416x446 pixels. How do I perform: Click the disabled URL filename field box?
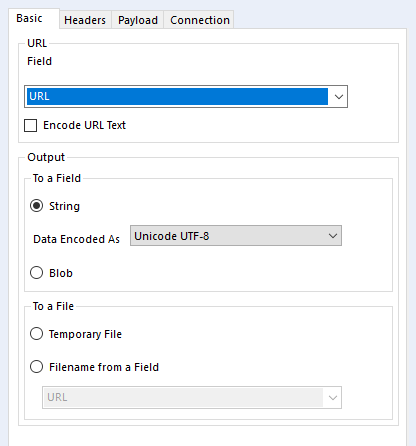pyautogui.click(x=192, y=397)
